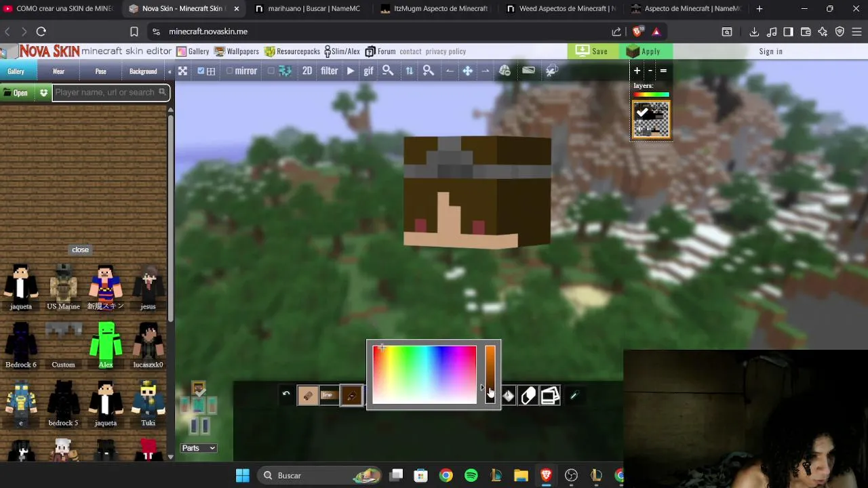Click the flat rectangle icon in toolbar

(x=529, y=70)
